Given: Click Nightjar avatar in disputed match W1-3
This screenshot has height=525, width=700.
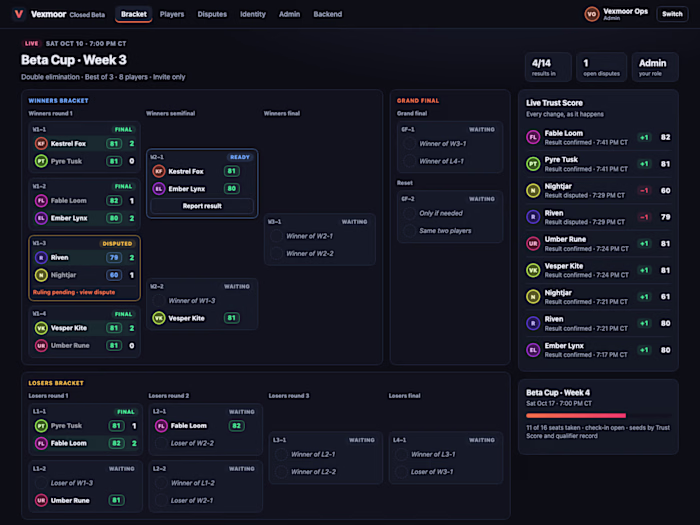Looking at the screenshot, I should [x=41, y=275].
